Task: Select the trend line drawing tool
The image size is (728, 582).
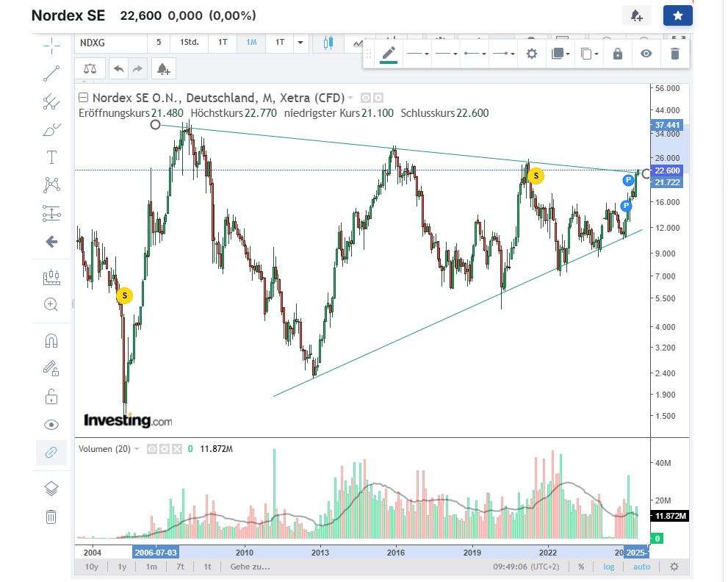Action: click(x=51, y=73)
